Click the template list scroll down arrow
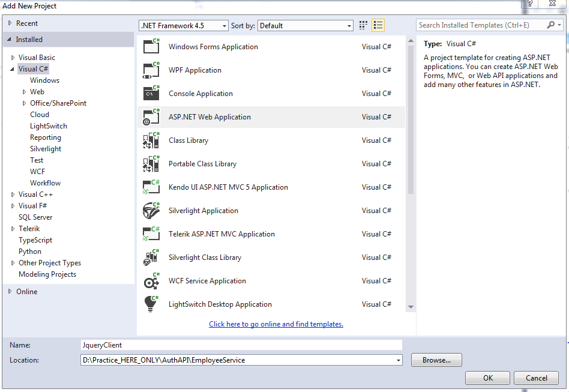 coord(411,307)
